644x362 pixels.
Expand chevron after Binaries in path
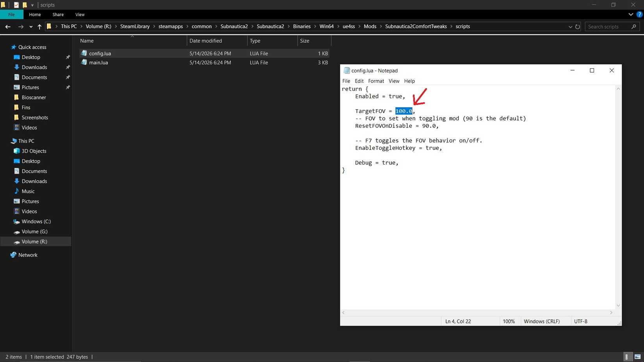coord(315,27)
